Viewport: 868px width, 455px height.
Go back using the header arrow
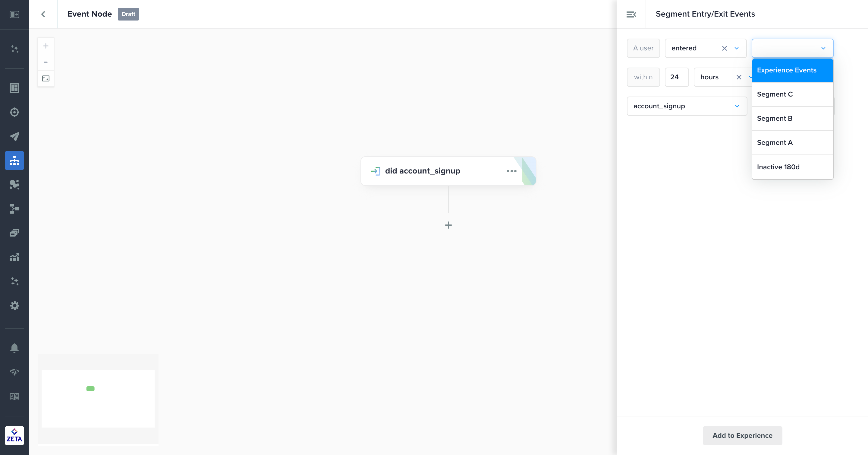(x=43, y=14)
